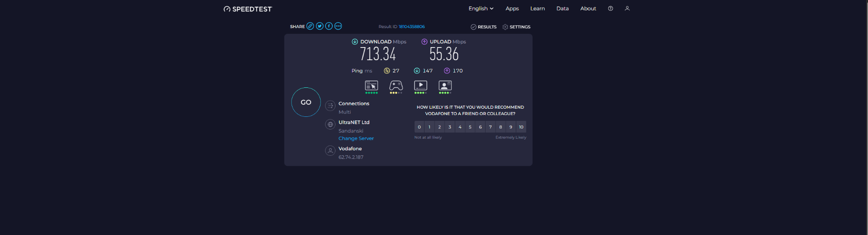Select recommendation rating 3
The image size is (868, 235).
[x=450, y=127]
